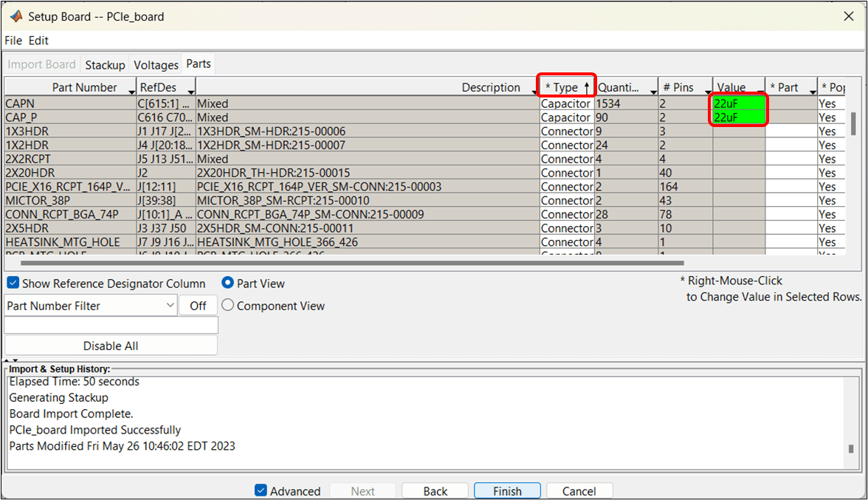Click the 1X3HDR_SM-HDR:215-00006 description cell

click(x=368, y=131)
